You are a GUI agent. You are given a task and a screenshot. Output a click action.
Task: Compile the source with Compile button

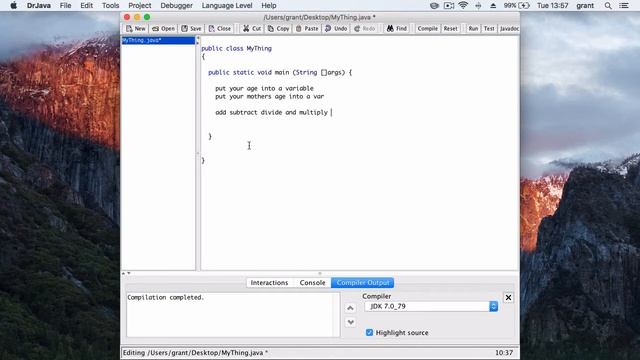(427, 29)
